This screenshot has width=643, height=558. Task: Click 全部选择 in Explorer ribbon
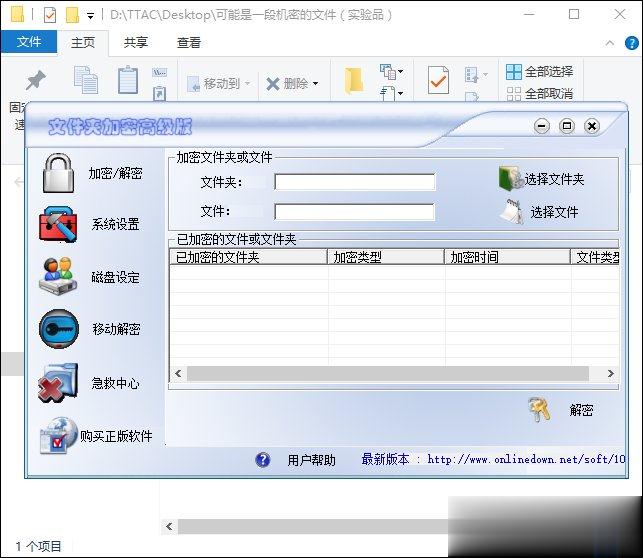click(549, 72)
